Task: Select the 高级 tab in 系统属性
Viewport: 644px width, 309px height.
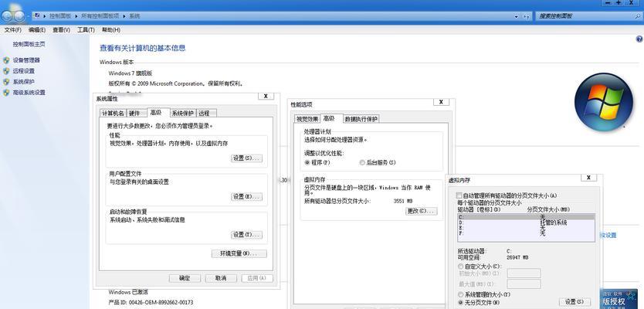Action: 158,112
